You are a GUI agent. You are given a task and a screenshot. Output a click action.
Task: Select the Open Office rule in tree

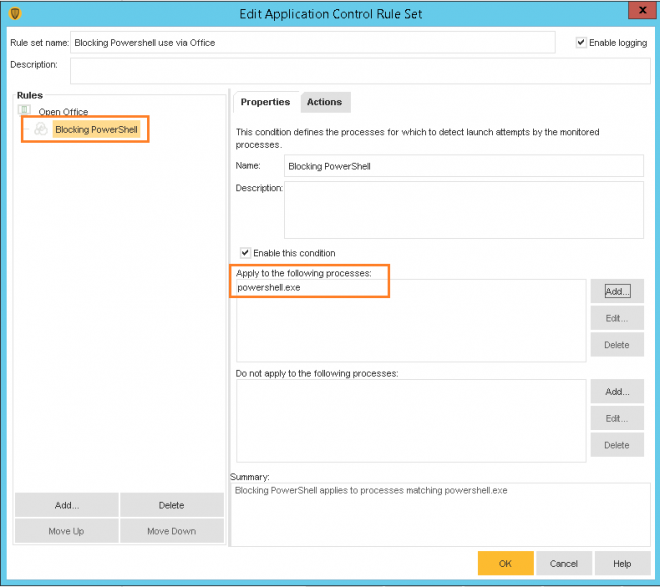point(63,112)
